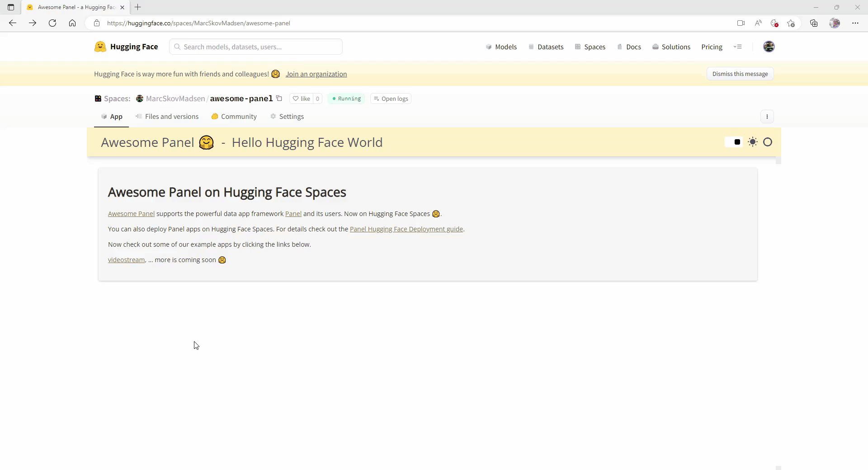
Task: Toggle the theme switch in Panel header
Action: tap(733, 142)
